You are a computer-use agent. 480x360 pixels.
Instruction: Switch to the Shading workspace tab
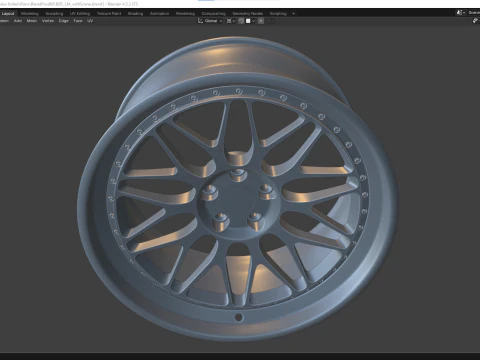135,14
